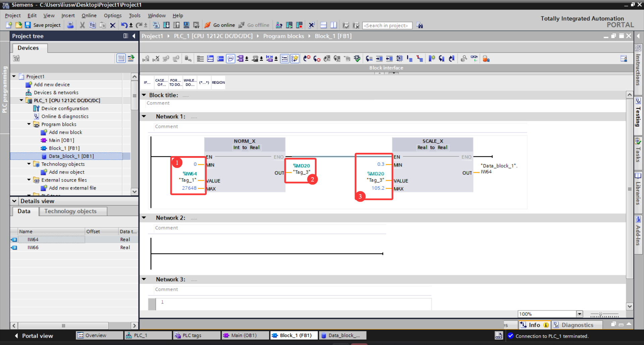Collapse the Project tree panel arrow

coord(134,36)
